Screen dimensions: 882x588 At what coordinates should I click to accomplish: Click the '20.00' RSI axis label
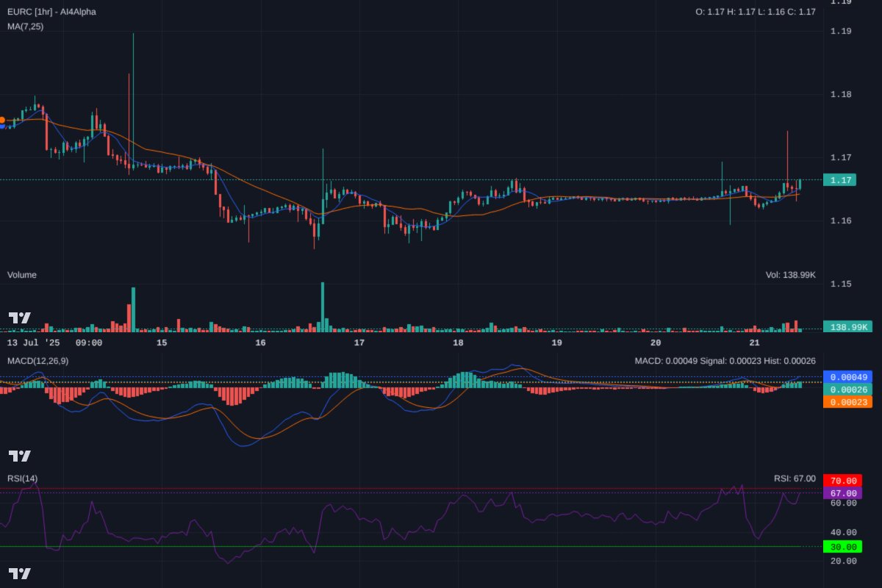pos(844,561)
